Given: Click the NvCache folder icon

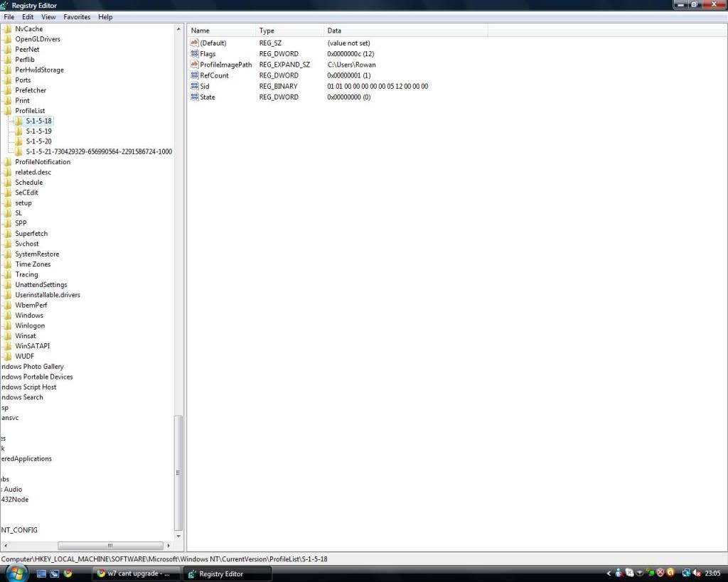Looking at the screenshot, I should click(x=7, y=28).
